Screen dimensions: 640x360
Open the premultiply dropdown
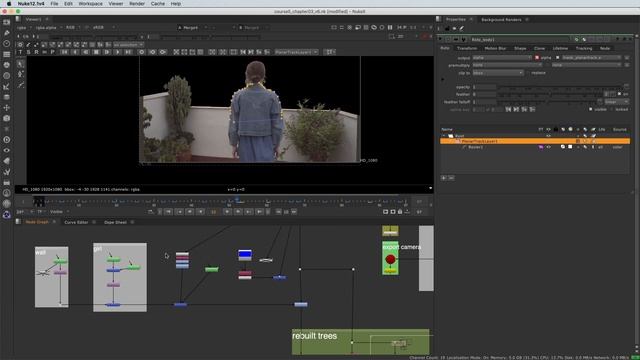pos(508,65)
